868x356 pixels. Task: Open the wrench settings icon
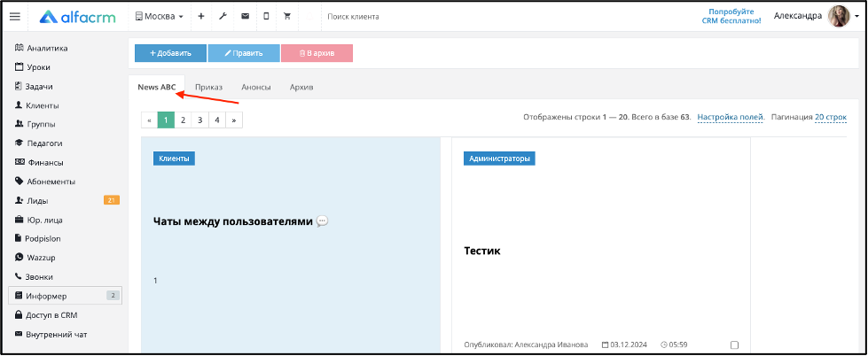tap(223, 17)
